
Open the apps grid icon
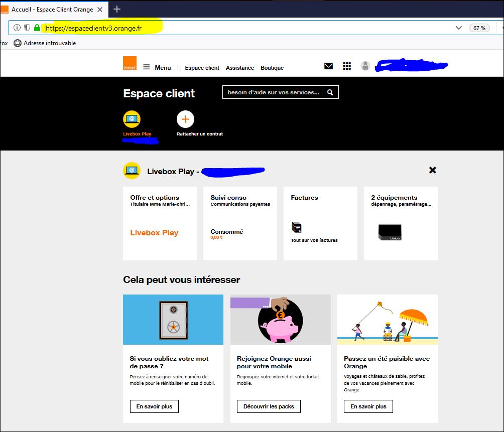[347, 66]
